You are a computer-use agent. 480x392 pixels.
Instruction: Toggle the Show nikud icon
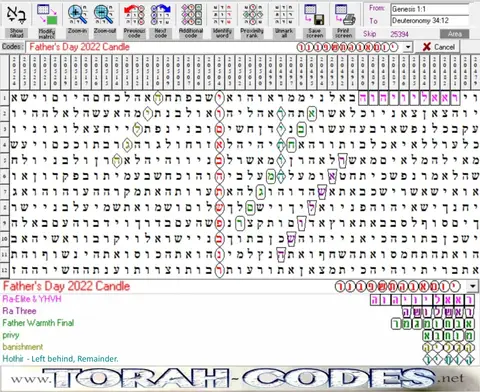(16, 15)
